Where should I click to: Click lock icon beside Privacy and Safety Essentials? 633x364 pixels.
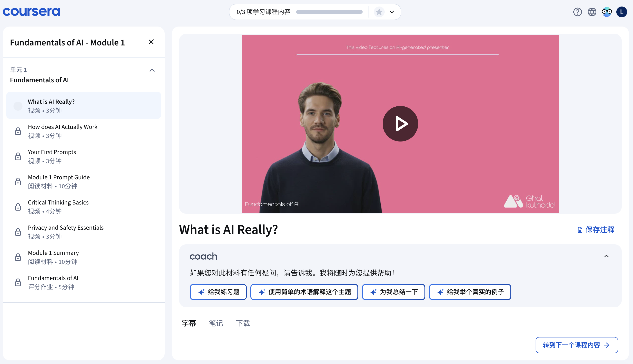click(18, 232)
